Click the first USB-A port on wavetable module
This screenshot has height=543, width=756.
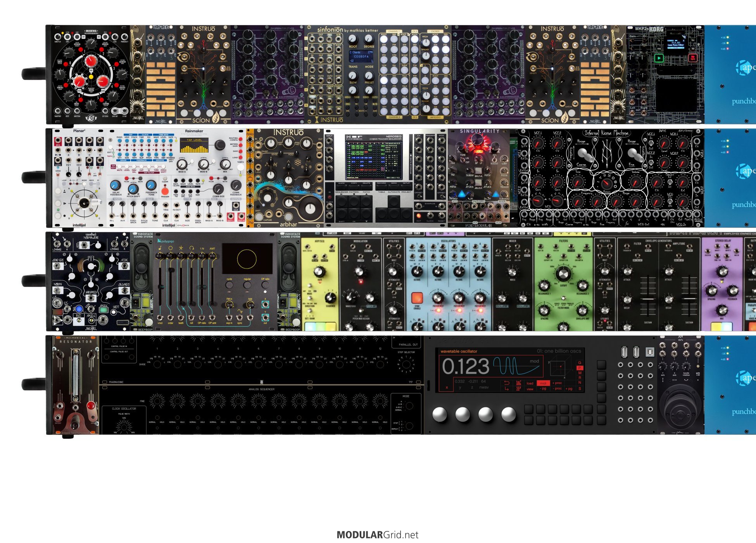point(624,352)
